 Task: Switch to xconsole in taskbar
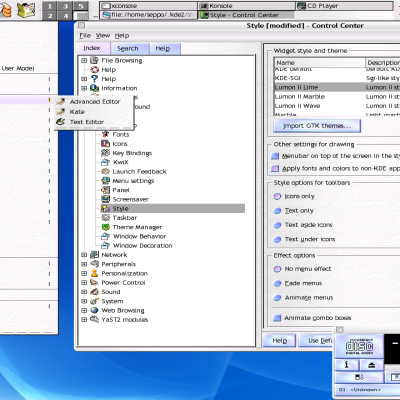tap(149, 6)
